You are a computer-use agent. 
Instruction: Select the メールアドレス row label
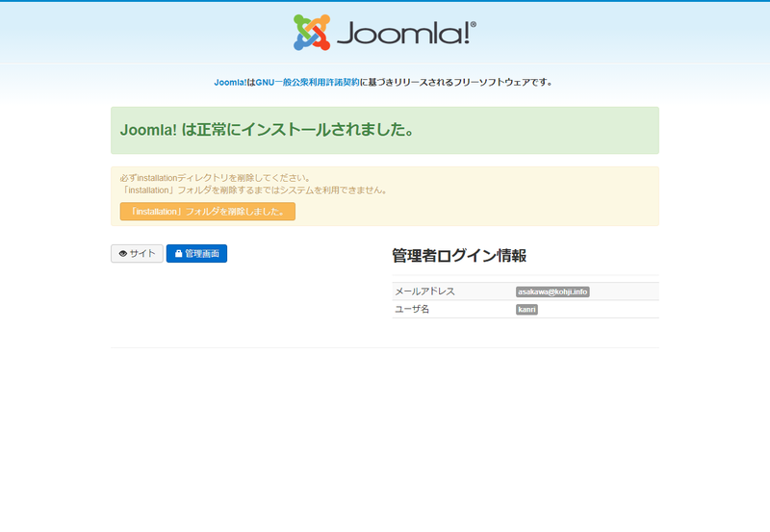click(x=424, y=291)
